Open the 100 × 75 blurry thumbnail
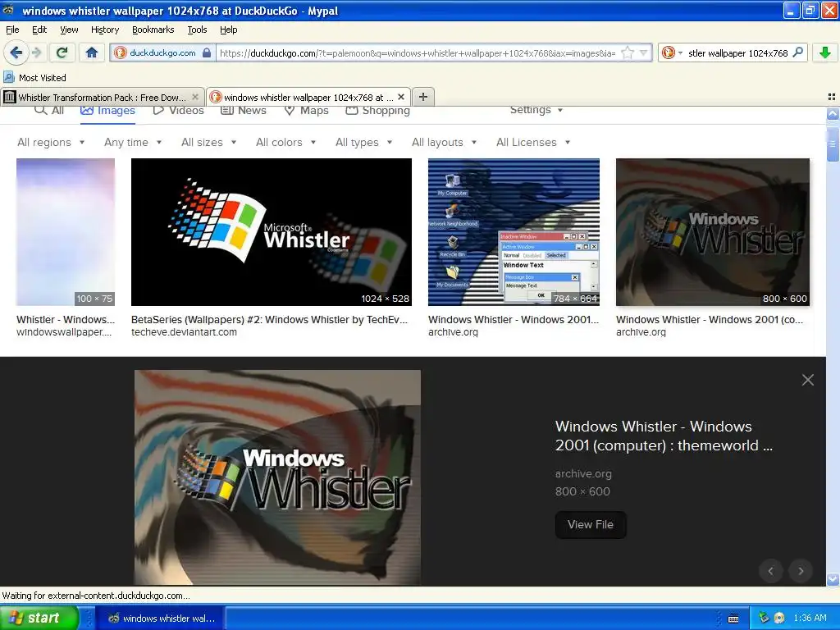 point(66,232)
